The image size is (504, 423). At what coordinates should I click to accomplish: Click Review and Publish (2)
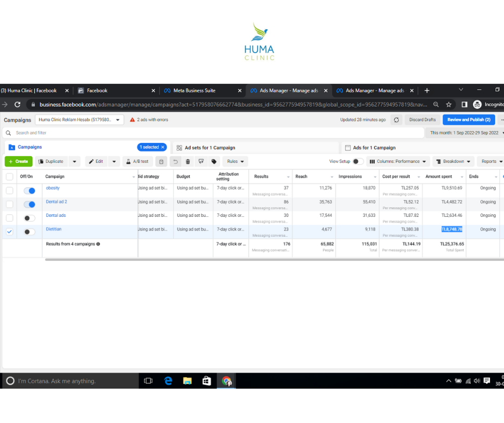(x=469, y=120)
